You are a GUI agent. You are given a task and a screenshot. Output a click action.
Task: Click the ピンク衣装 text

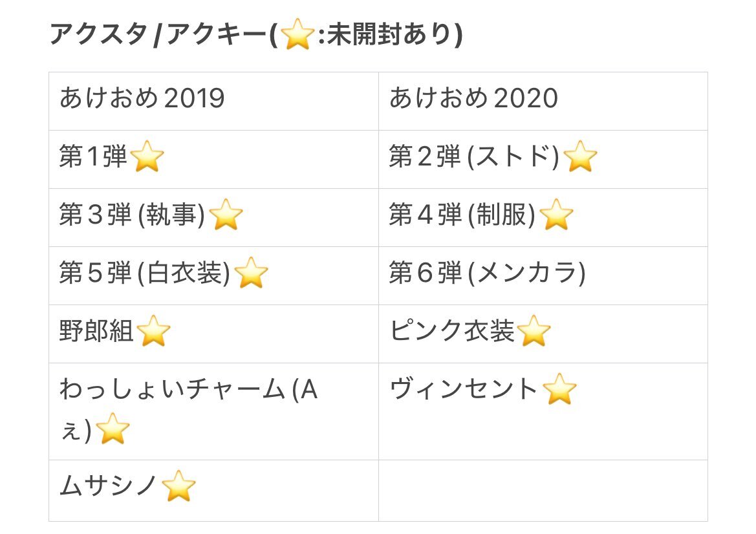[452, 331]
